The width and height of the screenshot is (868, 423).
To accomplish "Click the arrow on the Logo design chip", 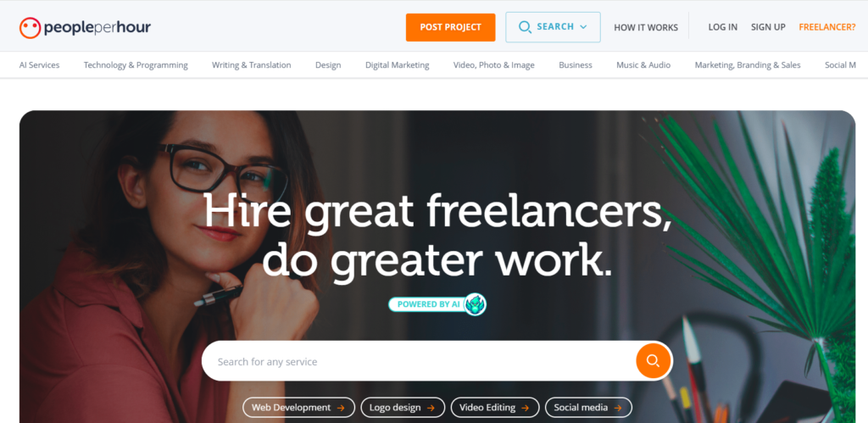I will click(431, 408).
